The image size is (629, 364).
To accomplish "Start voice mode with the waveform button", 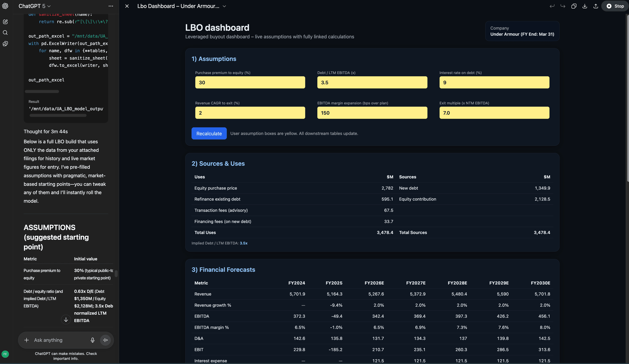I will (x=105, y=340).
